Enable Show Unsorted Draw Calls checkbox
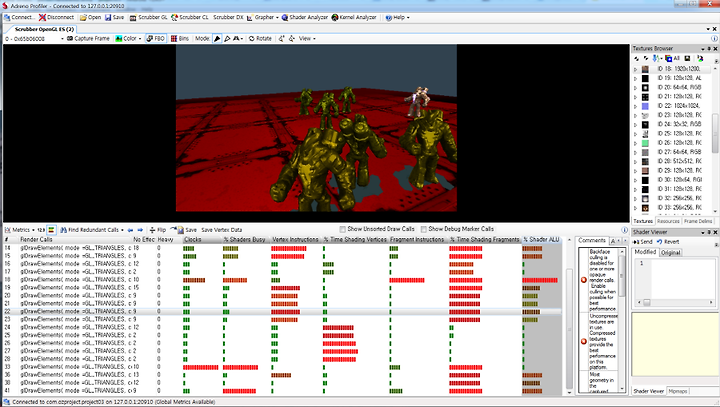The width and height of the screenshot is (720, 407). [x=343, y=229]
